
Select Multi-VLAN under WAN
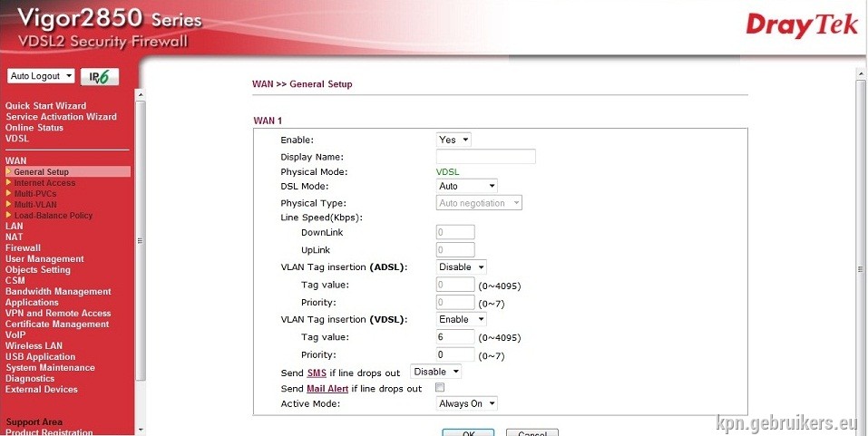coord(35,204)
